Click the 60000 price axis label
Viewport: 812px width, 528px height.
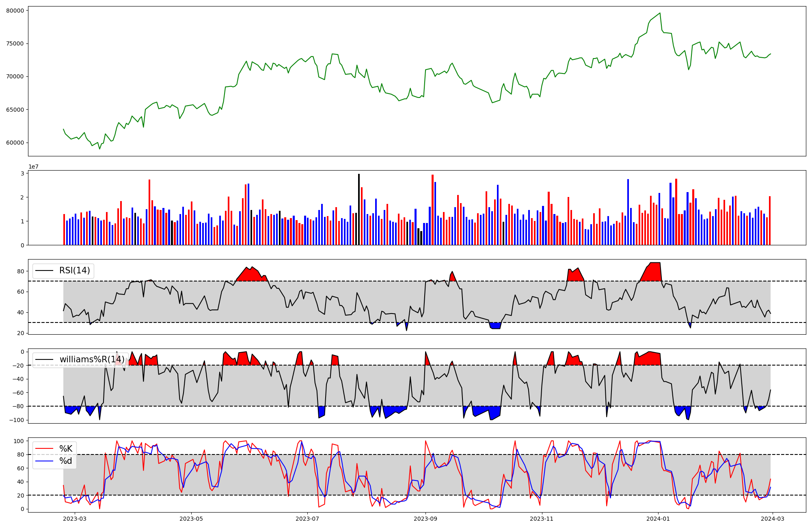(x=15, y=143)
